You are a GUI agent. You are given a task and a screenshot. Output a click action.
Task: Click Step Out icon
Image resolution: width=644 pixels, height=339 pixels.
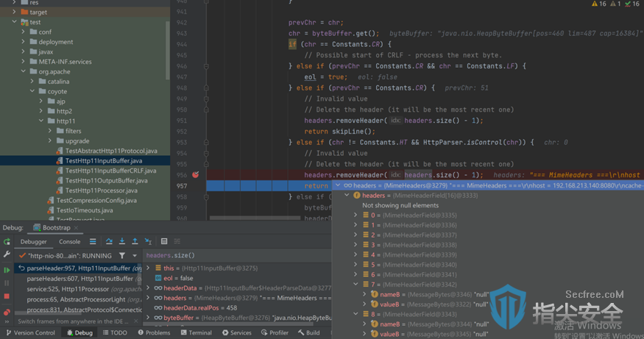[135, 242]
